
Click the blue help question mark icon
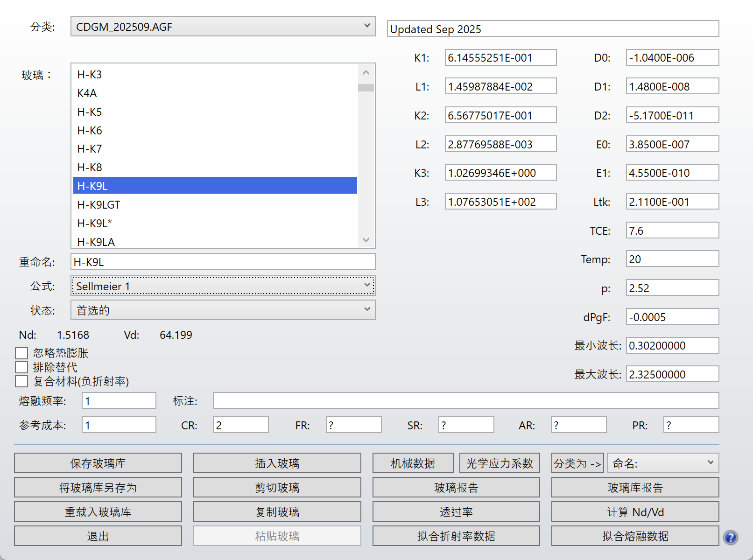click(731, 538)
